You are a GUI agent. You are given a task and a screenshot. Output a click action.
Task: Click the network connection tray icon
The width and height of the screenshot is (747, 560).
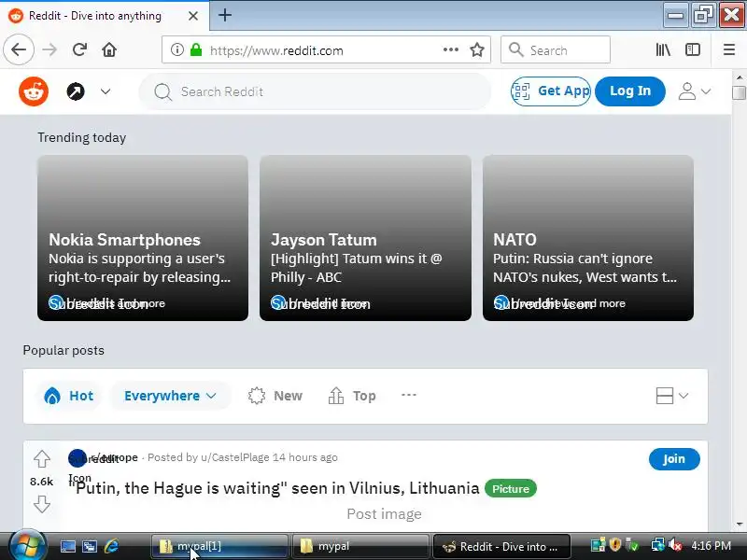(x=658, y=545)
